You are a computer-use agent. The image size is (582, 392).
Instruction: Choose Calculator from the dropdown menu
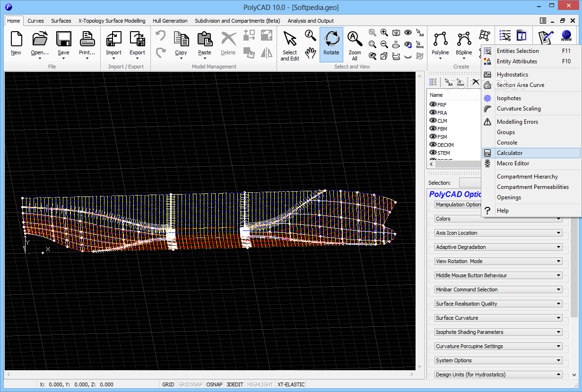pyautogui.click(x=531, y=153)
